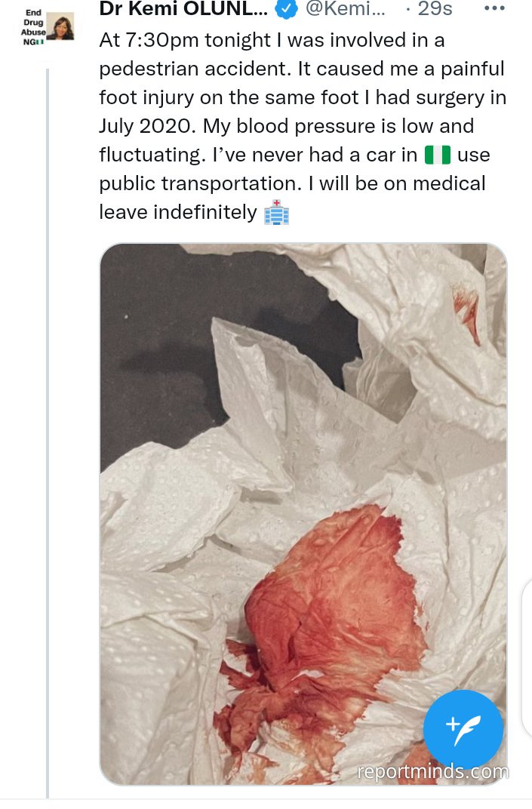This screenshot has width=532, height=809.
Task: Open the three-dot tweet options menu
Action: [495, 8]
